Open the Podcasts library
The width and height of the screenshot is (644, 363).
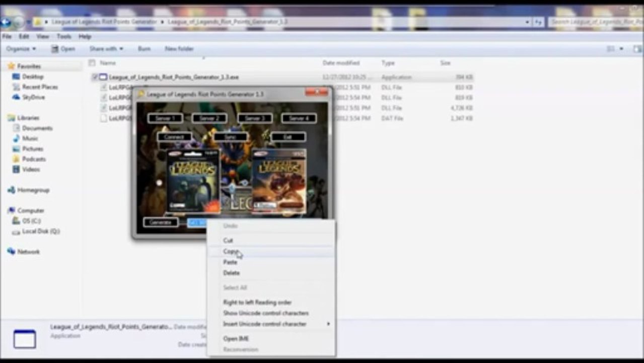click(34, 159)
